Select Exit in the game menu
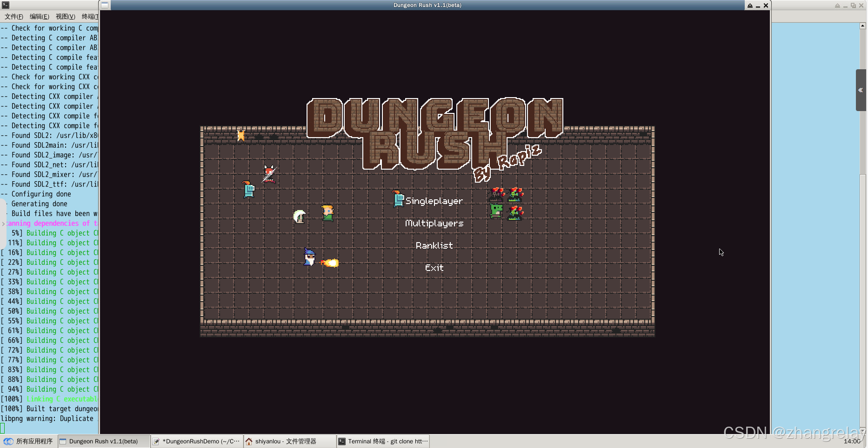868x448 pixels. (x=434, y=268)
